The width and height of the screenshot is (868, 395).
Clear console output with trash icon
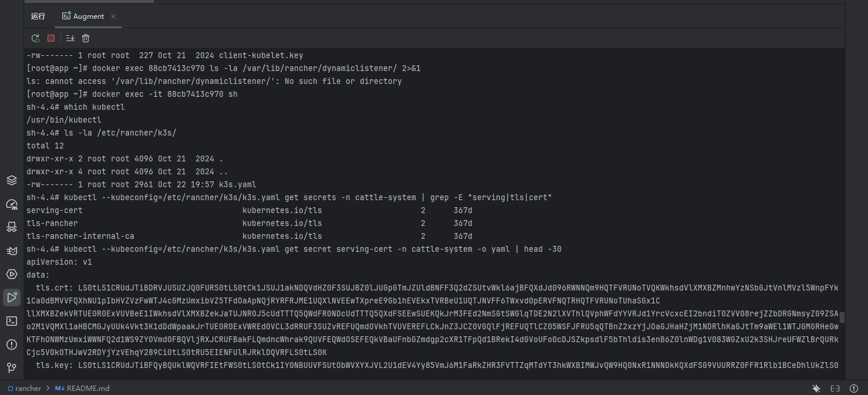point(86,38)
